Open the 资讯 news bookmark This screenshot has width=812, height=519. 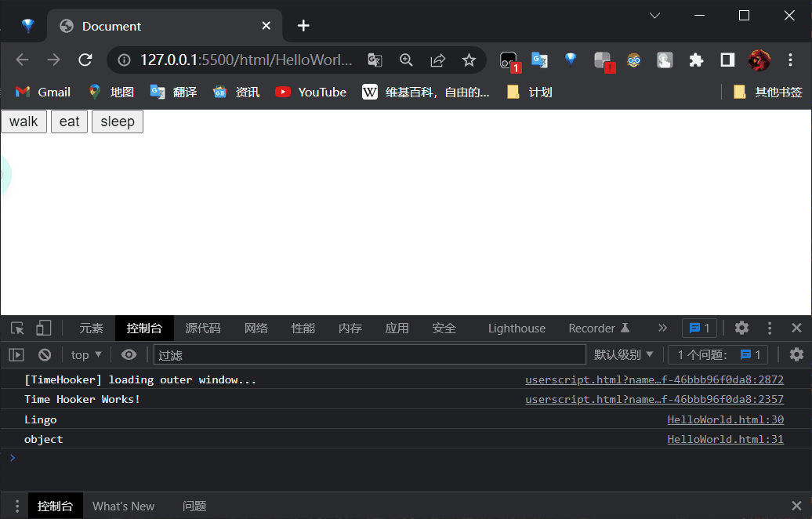pyautogui.click(x=236, y=93)
